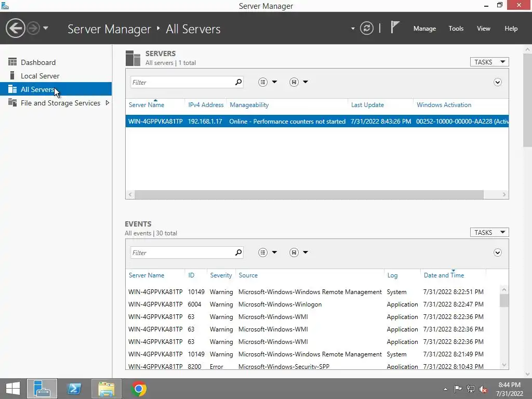532x399 pixels.
Task: Select Local Server in the sidebar
Action: pyautogui.click(x=40, y=76)
